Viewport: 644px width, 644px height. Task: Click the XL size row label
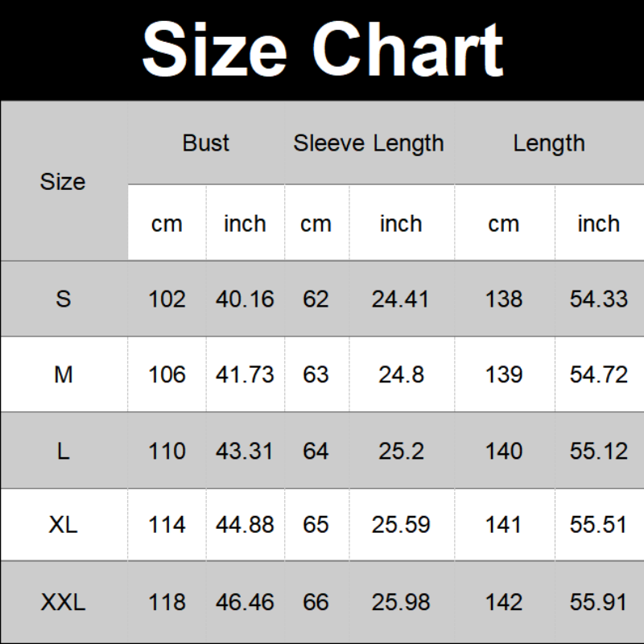[x=63, y=526]
